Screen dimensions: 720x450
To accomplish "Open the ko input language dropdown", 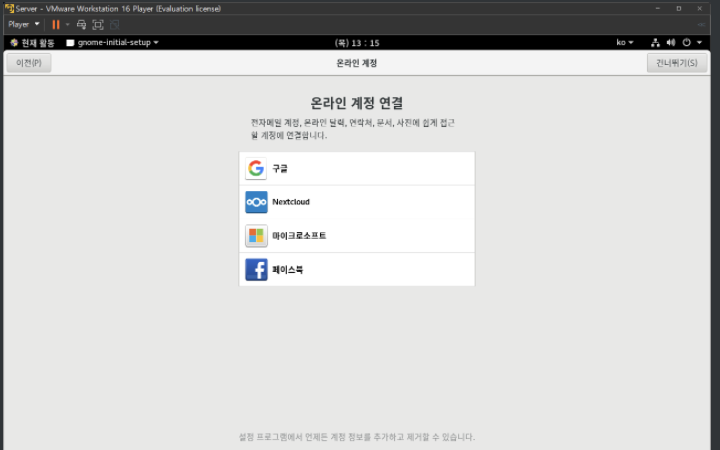I will pyautogui.click(x=624, y=42).
